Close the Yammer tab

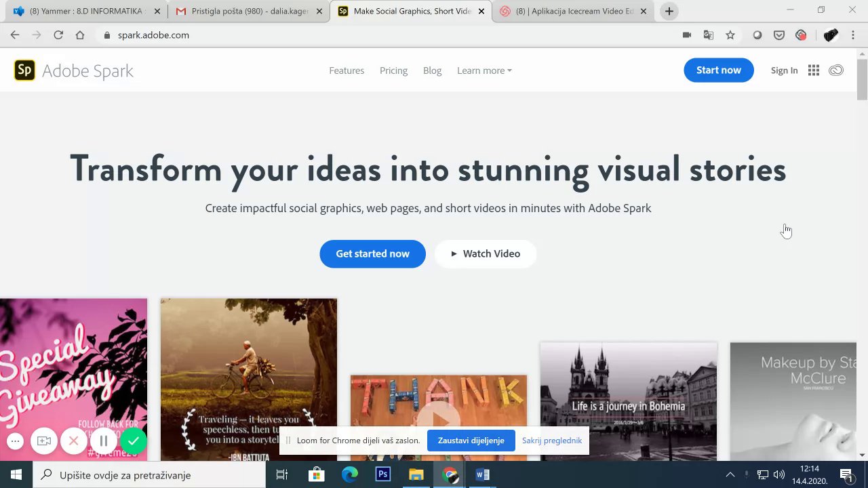pos(157,12)
